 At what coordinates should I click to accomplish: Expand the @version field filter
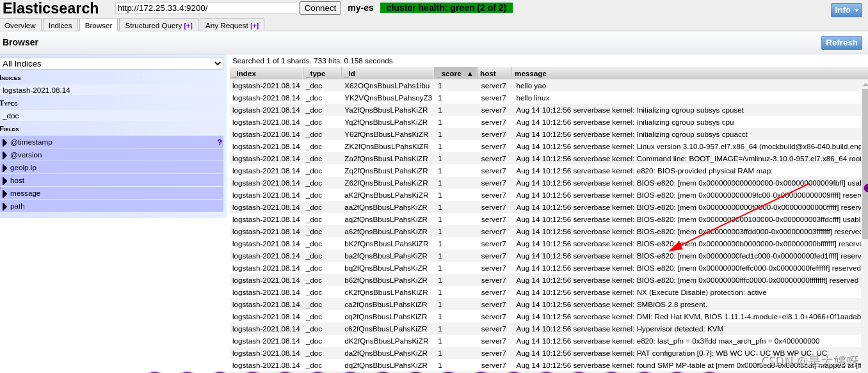pyautogui.click(x=5, y=155)
